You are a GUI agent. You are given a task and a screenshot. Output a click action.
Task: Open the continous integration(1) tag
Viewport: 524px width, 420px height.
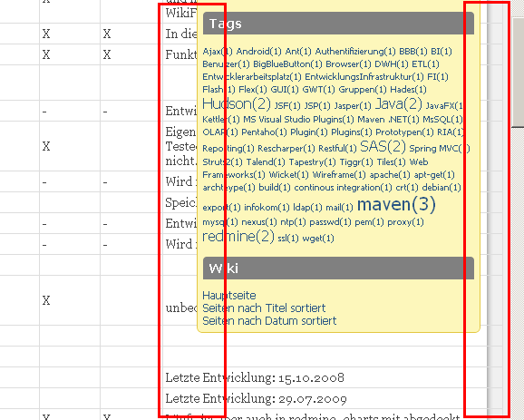343,188
